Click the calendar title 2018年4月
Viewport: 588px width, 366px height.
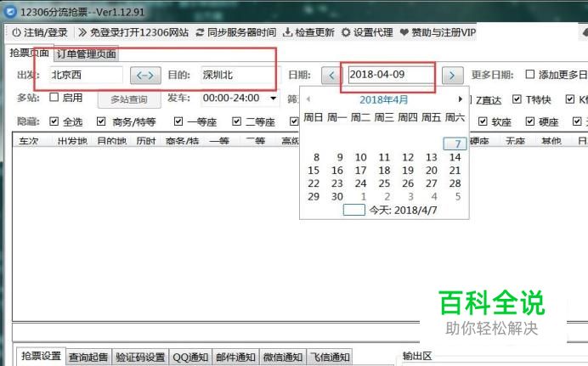click(x=383, y=100)
